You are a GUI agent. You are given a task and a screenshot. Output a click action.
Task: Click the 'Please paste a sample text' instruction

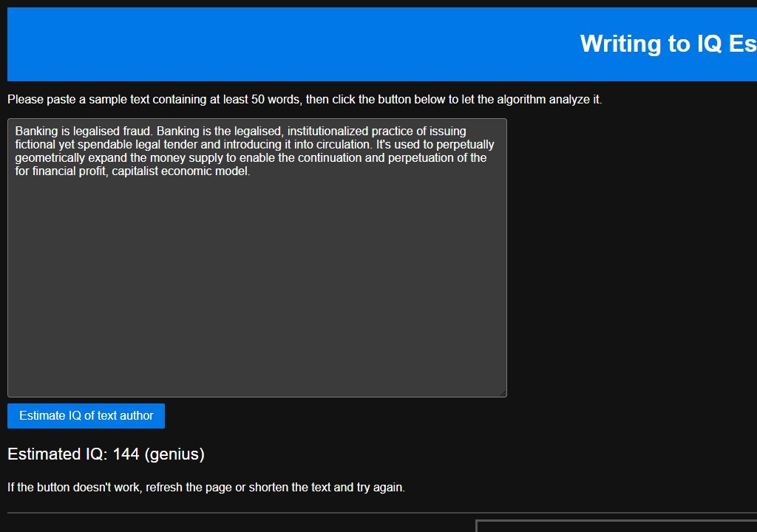(x=305, y=100)
